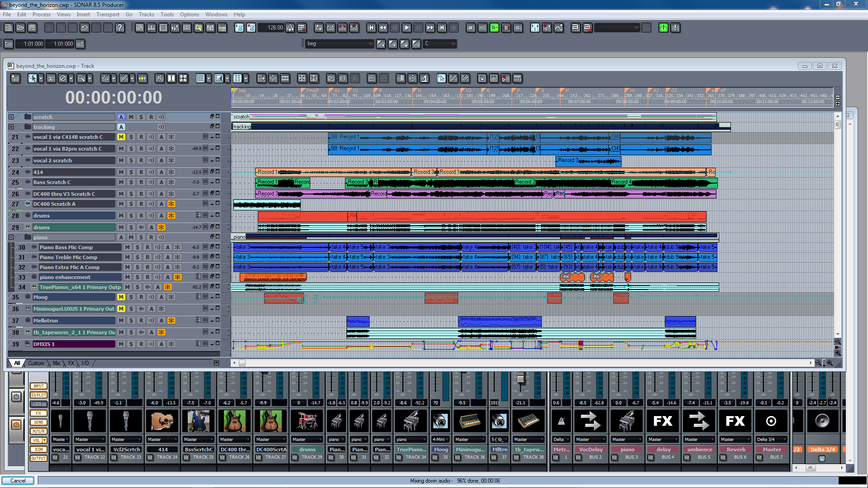The height and width of the screenshot is (488, 868).
Task: Click the Save file toolbar icon
Action: [x=32, y=28]
